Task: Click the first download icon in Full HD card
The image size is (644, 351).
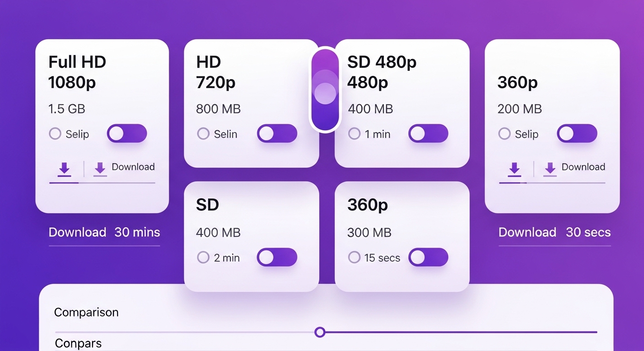Action: pyautogui.click(x=64, y=169)
